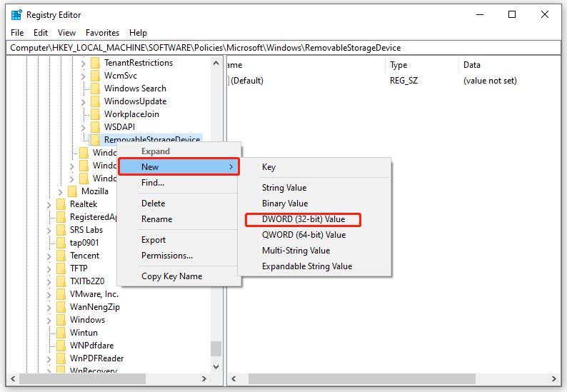Expand the WnPDFReader key
Viewport: 567px width, 392px height.
pyautogui.click(x=49, y=359)
